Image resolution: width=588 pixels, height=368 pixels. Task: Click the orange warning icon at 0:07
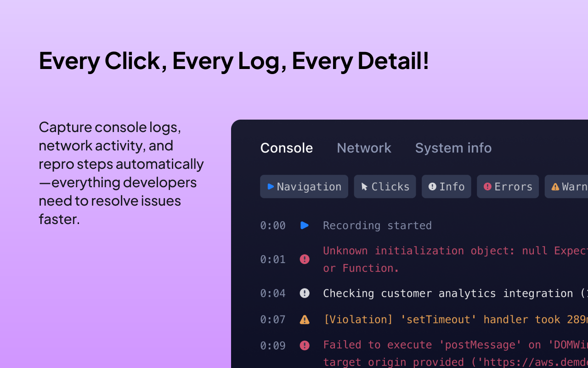pyautogui.click(x=304, y=319)
